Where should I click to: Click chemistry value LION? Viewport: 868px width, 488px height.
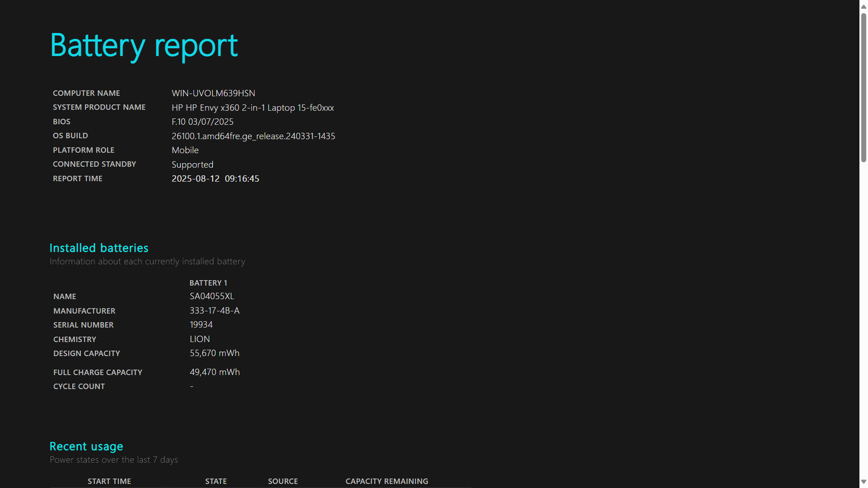(x=200, y=339)
